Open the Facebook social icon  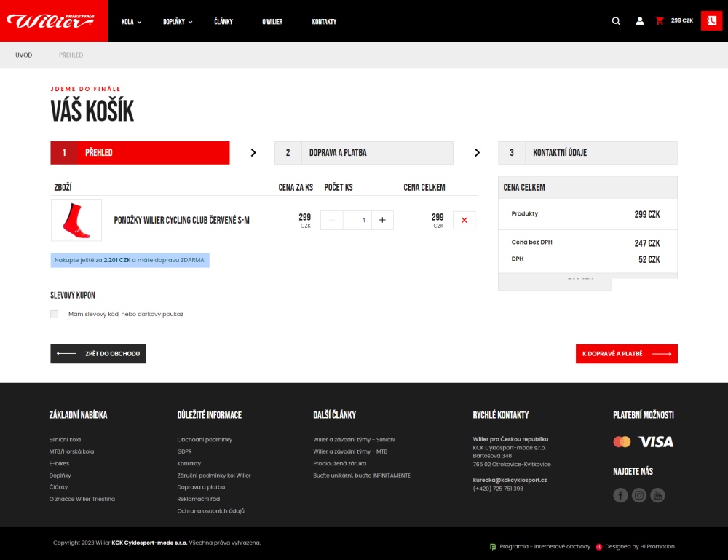coord(621,495)
